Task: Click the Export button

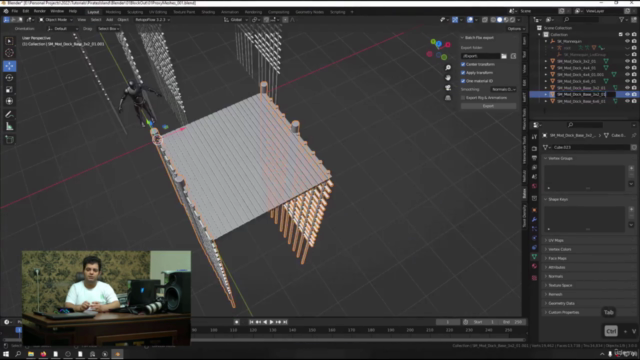Action: click(489, 106)
